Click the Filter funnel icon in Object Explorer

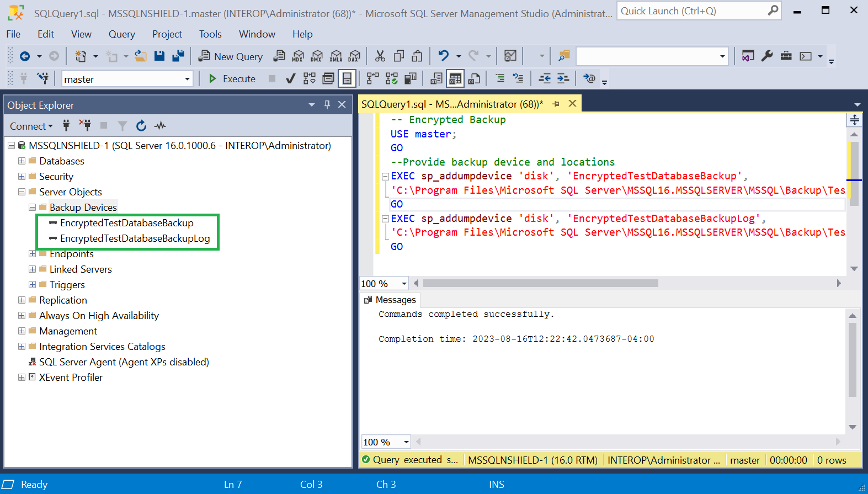[123, 126]
